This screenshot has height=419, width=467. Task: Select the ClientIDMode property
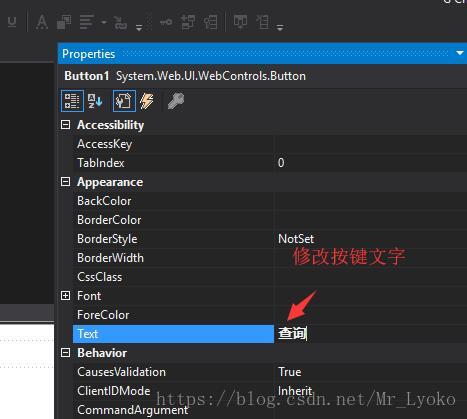click(173, 391)
